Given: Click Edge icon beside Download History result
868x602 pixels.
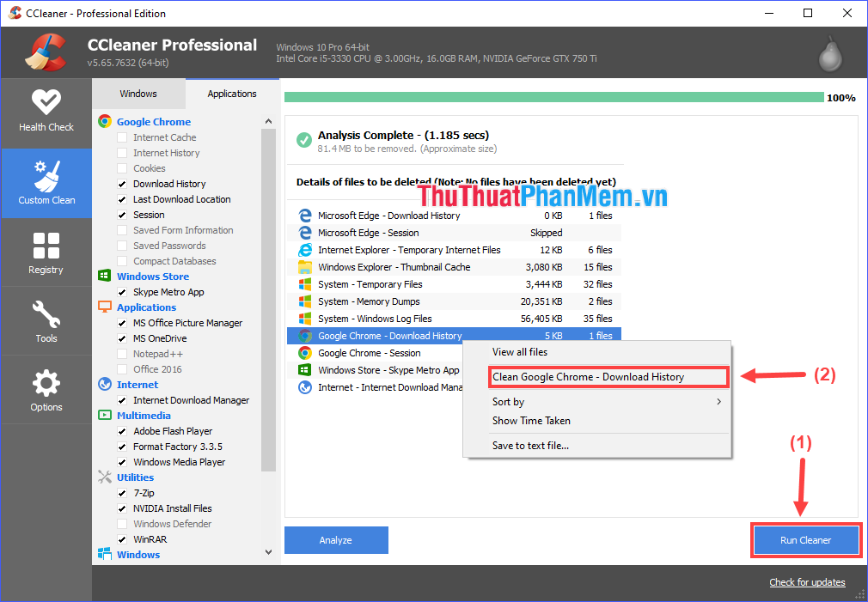Looking at the screenshot, I should tap(305, 216).
